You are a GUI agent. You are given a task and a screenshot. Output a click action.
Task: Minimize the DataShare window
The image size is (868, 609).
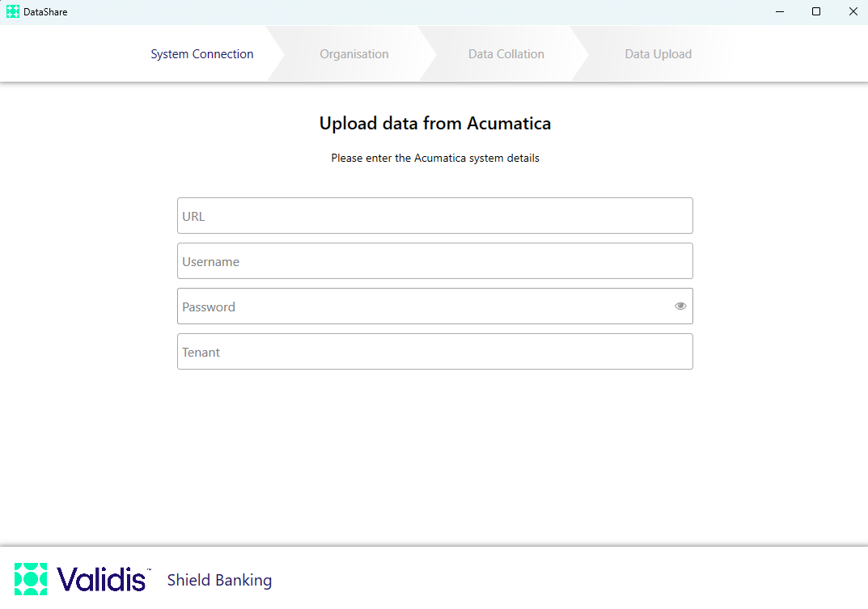(x=780, y=11)
